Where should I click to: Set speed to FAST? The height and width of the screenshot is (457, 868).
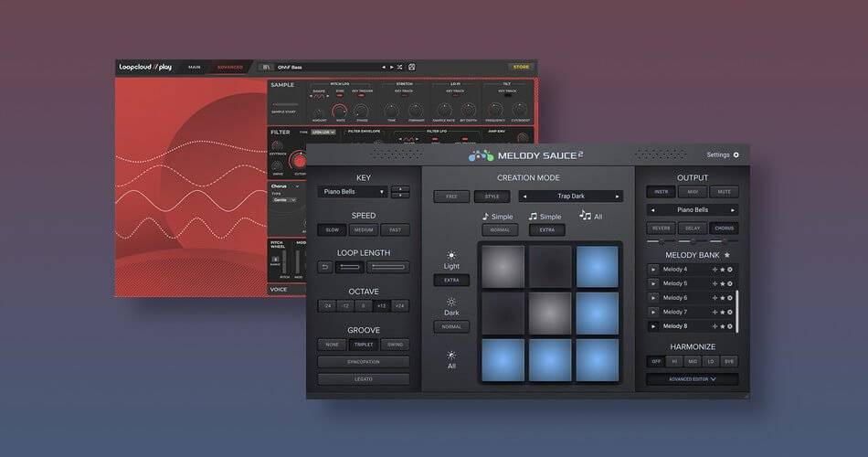pos(396,230)
